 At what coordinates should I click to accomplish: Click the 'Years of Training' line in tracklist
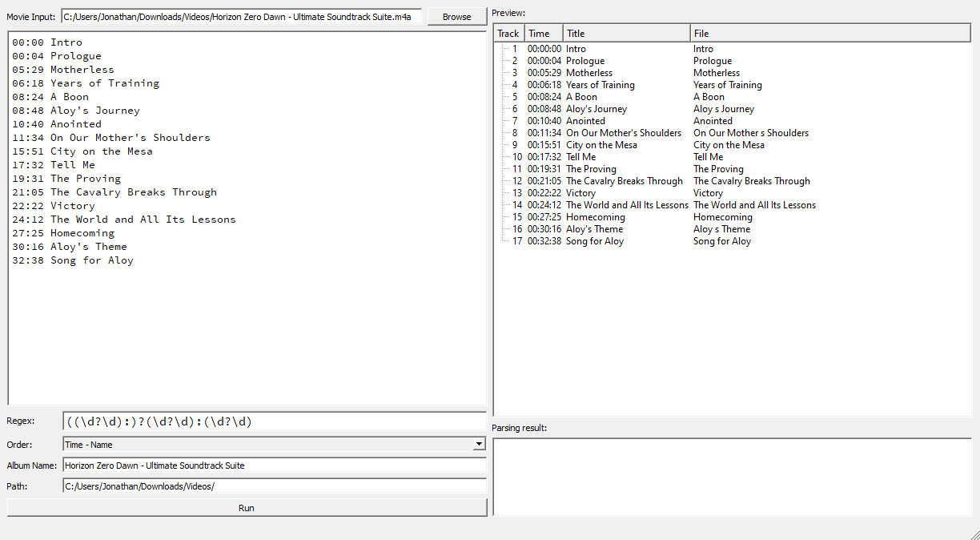104,83
